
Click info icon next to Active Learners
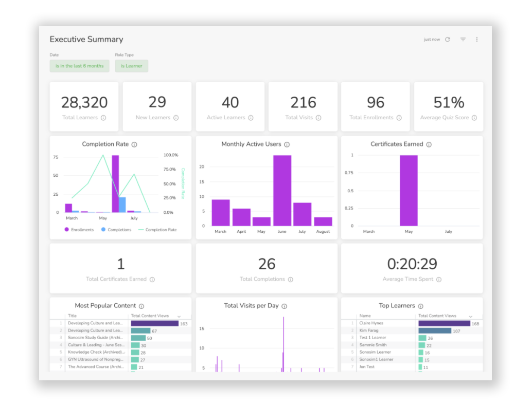(251, 118)
